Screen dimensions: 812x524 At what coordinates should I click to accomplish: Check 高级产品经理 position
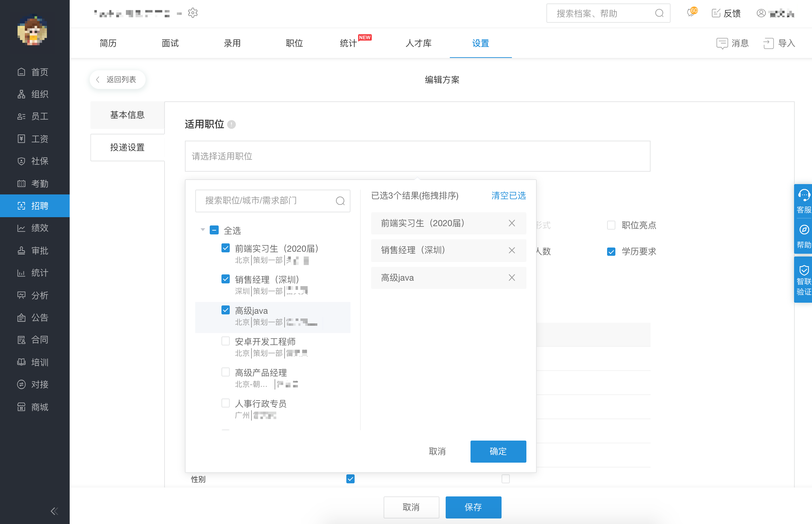coord(226,372)
